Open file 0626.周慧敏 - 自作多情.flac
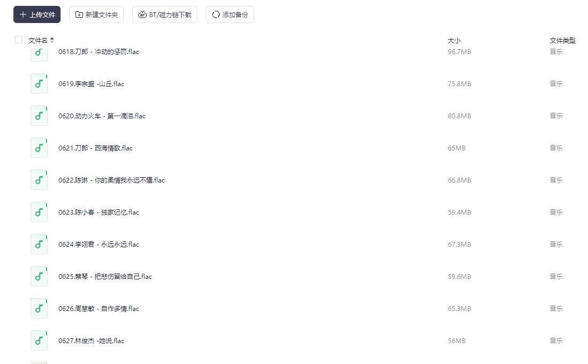 (x=99, y=309)
